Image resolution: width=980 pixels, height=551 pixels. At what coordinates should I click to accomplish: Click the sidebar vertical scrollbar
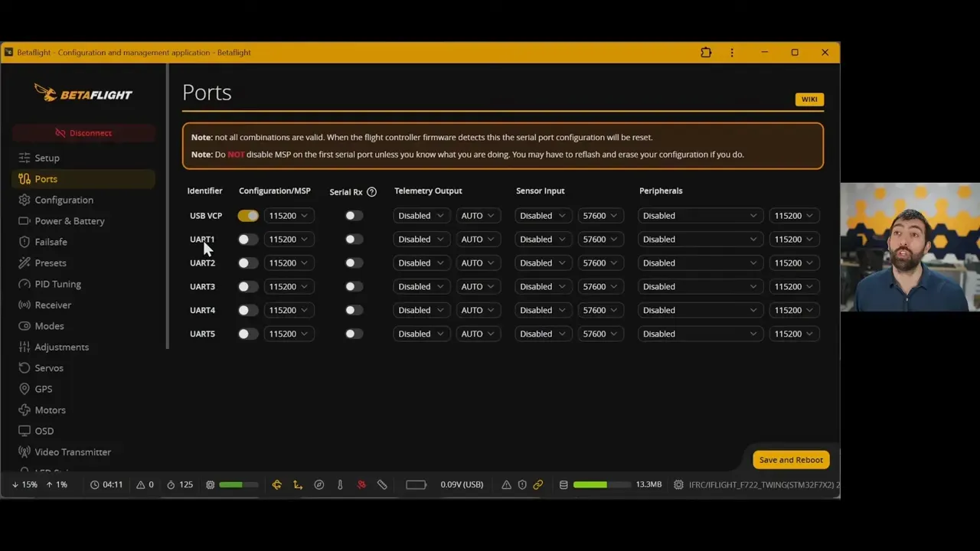click(x=167, y=207)
